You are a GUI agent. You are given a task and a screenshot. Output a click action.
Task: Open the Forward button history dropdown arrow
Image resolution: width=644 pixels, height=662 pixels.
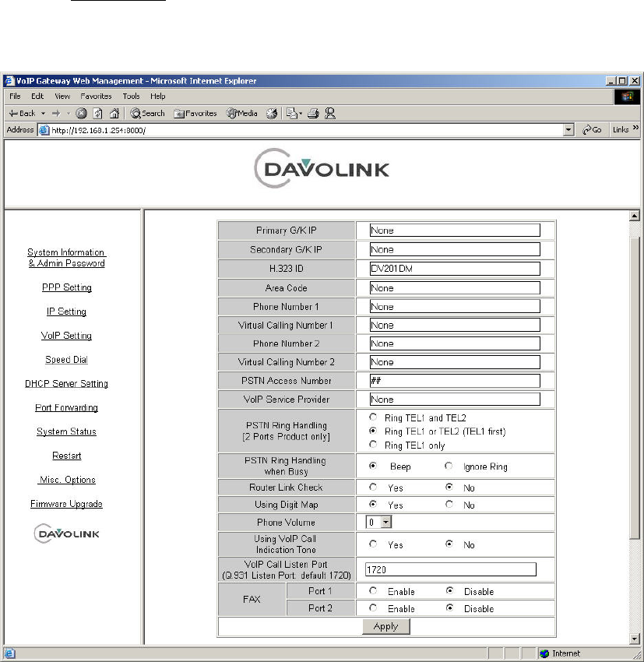[69, 114]
